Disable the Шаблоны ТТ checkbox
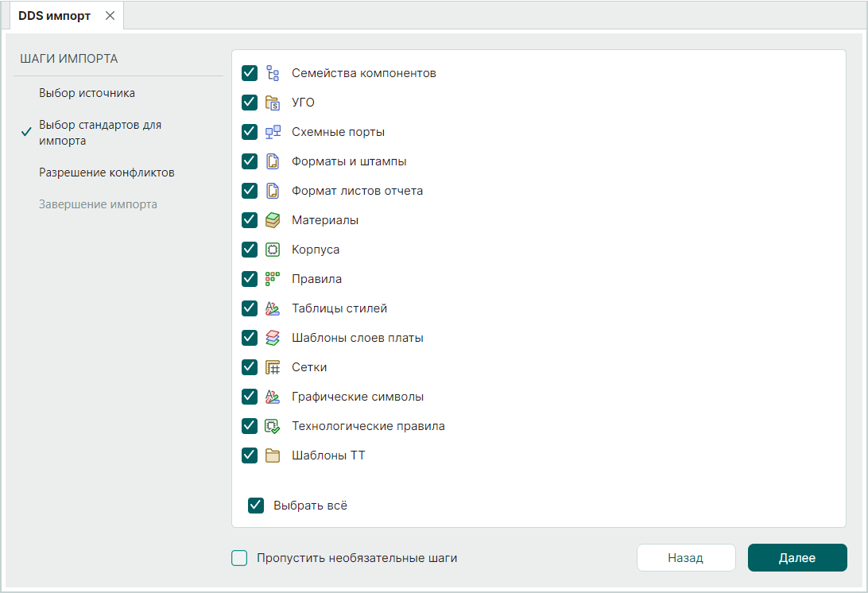This screenshot has width=868, height=593. click(250, 455)
